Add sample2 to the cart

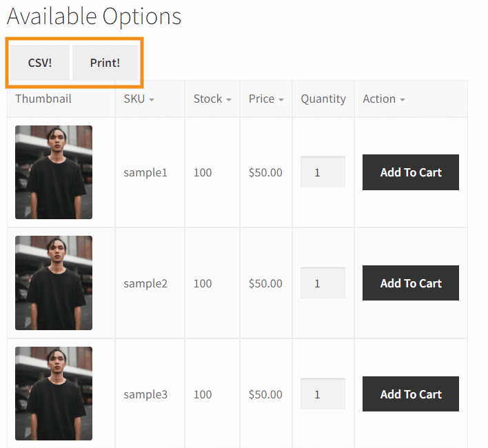(411, 283)
